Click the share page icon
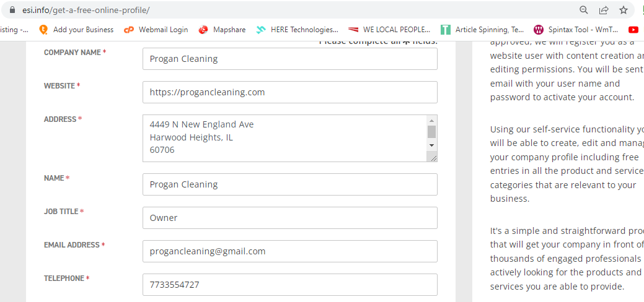This screenshot has width=644, height=302. pos(604,10)
